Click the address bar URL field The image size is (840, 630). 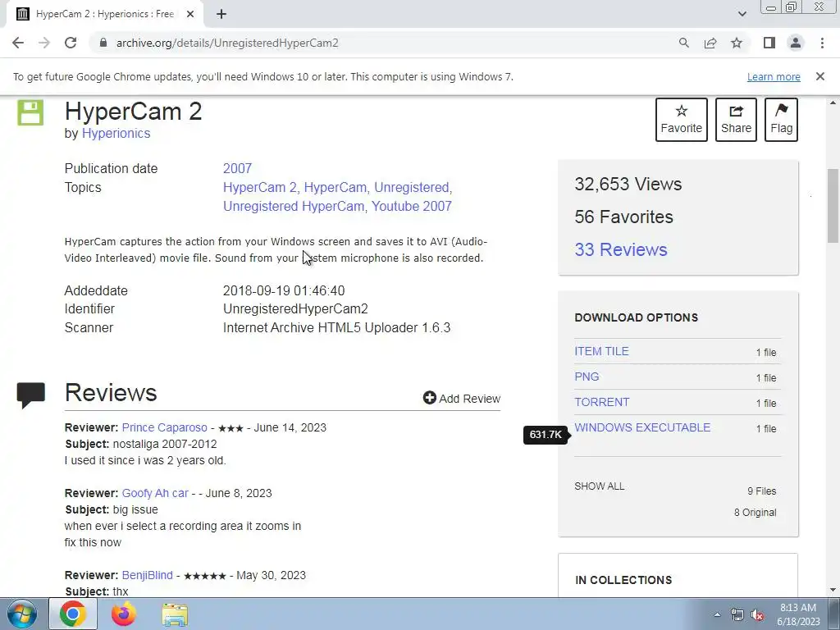pyautogui.click(x=386, y=43)
